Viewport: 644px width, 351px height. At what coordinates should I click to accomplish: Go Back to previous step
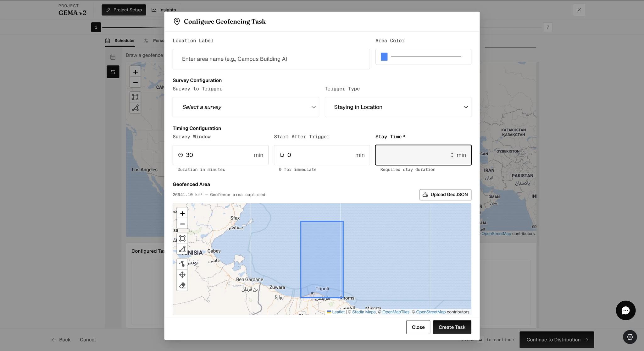coord(61,340)
